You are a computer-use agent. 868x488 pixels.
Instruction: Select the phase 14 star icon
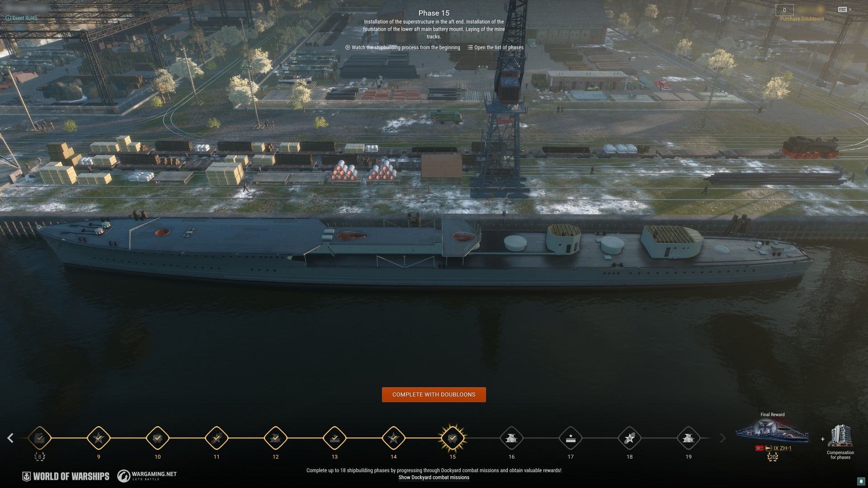point(393,438)
